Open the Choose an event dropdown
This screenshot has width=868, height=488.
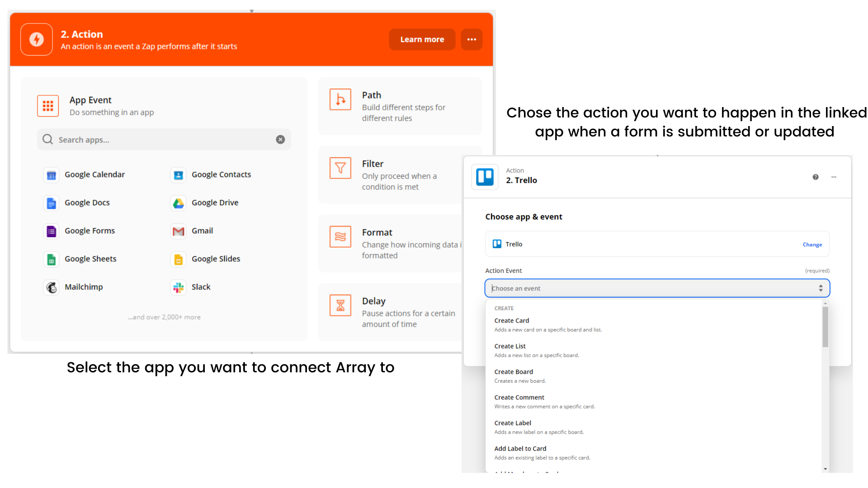click(x=657, y=288)
